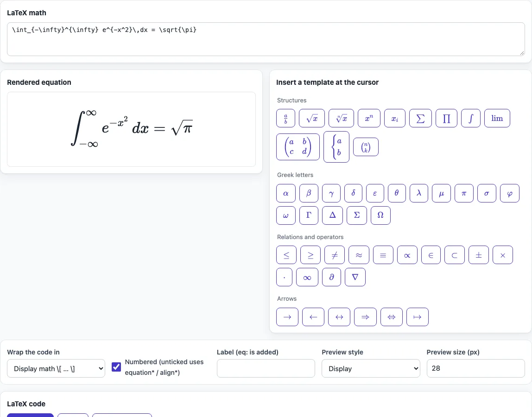Insert Greek letter varphi

click(x=510, y=193)
